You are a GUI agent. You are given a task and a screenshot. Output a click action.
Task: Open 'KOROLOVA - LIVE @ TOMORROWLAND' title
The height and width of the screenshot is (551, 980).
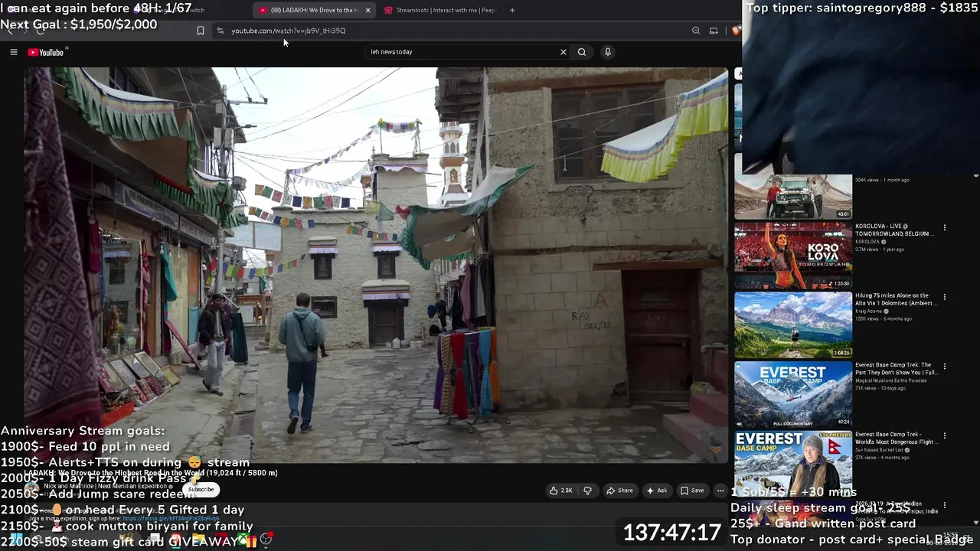coord(894,230)
